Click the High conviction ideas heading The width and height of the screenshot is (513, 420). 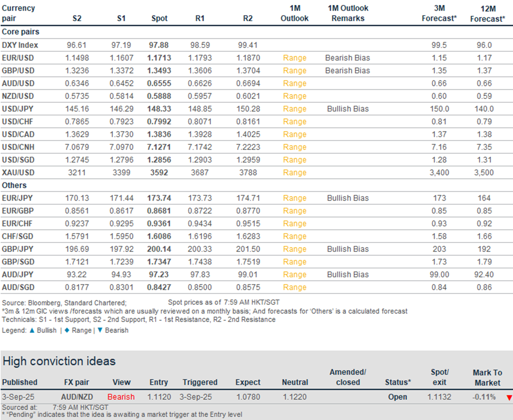coord(59,361)
